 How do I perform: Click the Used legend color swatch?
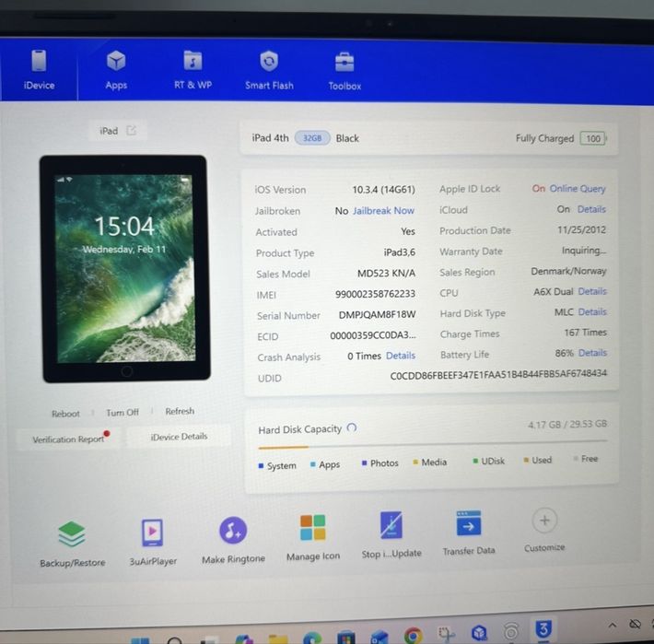point(526,460)
